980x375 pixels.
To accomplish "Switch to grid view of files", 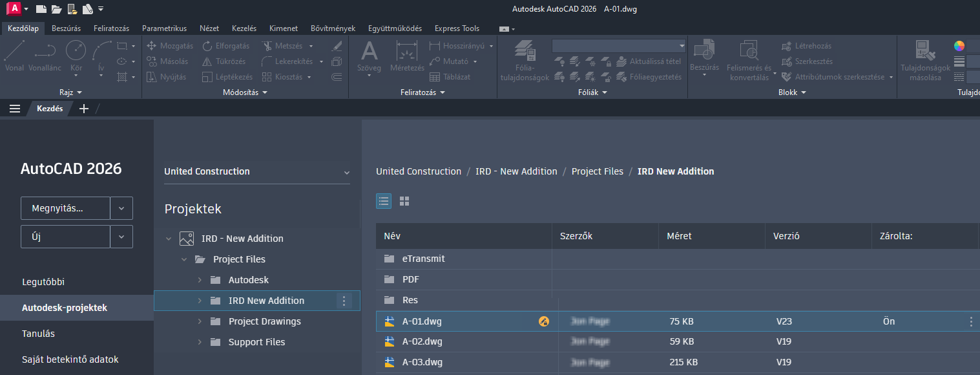I will click(x=404, y=201).
